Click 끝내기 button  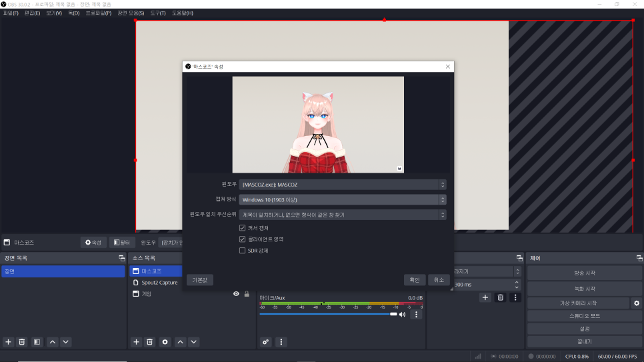pyautogui.click(x=585, y=341)
